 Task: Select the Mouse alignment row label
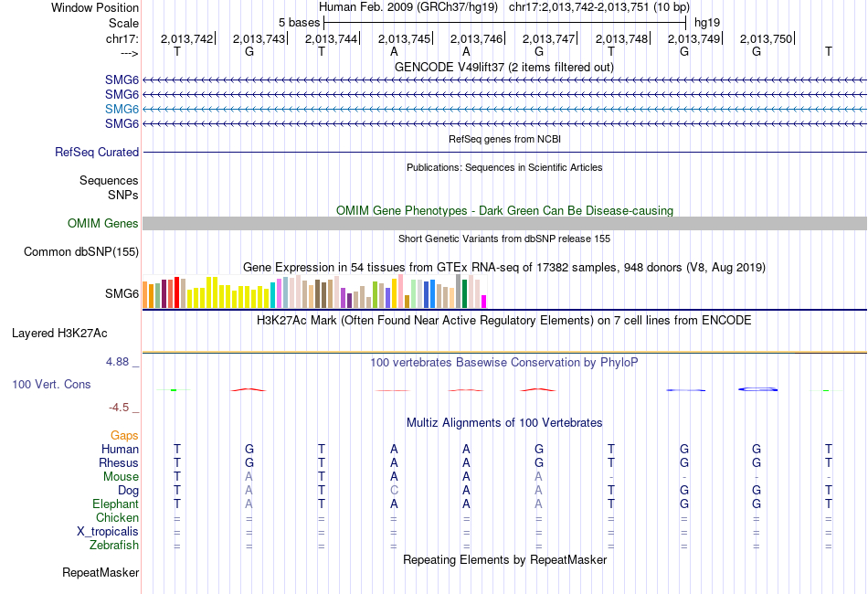point(121,477)
